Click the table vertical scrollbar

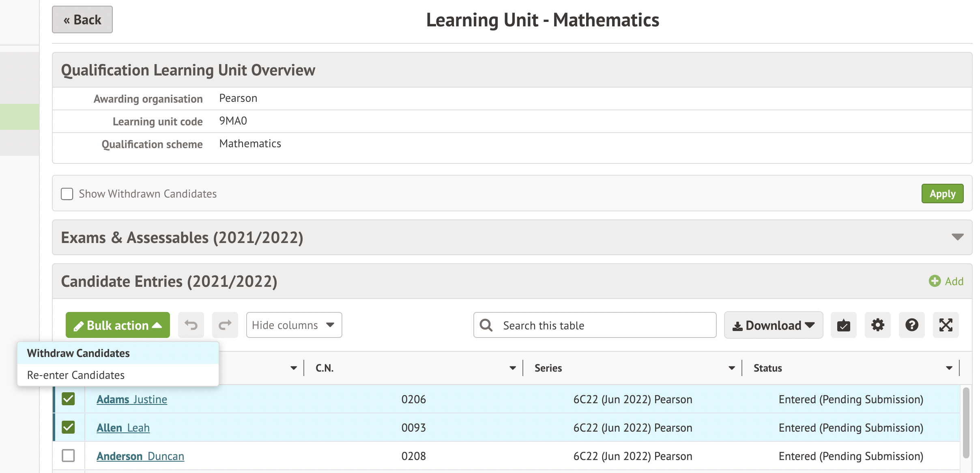(966, 422)
